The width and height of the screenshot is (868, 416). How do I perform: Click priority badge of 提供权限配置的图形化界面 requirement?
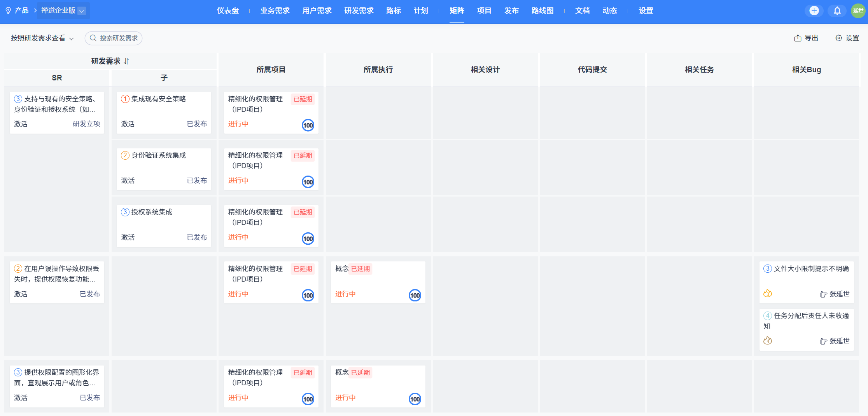point(18,372)
